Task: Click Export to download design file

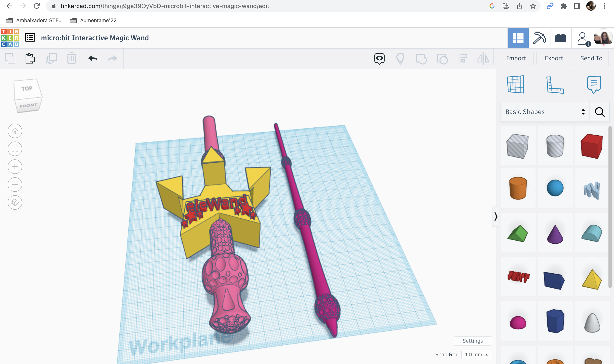Action: point(553,58)
